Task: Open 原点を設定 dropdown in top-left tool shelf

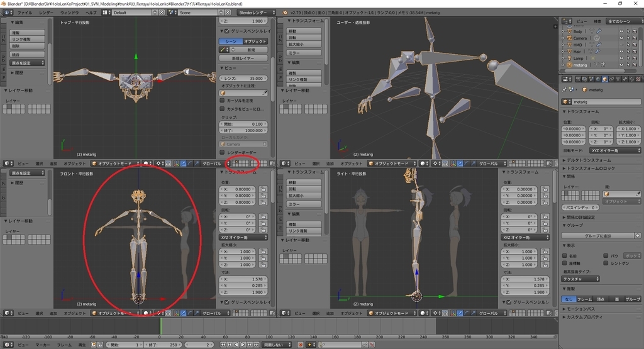Action: tap(27, 63)
